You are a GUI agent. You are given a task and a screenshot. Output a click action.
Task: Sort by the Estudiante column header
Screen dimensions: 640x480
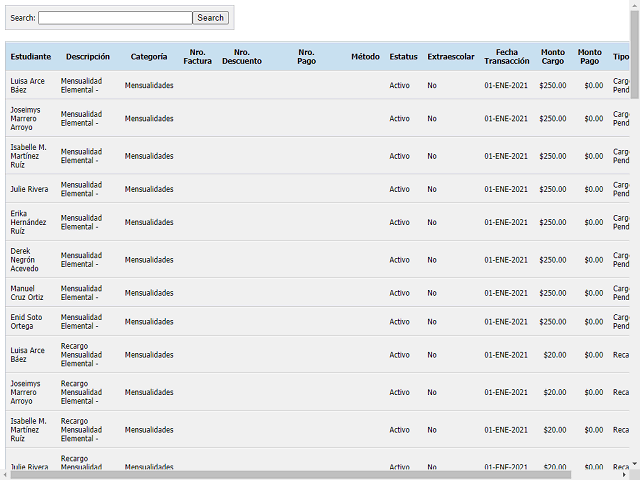[x=30, y=57]
